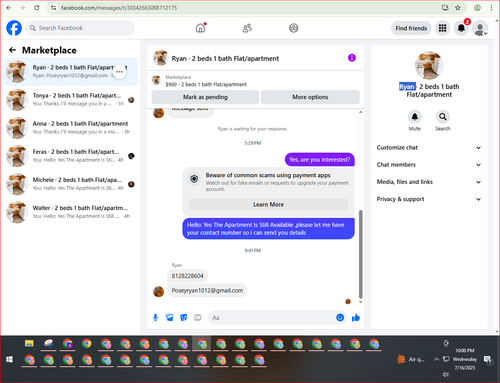Viewport: 500px width, 383px height.
Task: Choose a sticker icon
Action: [184, 318]
